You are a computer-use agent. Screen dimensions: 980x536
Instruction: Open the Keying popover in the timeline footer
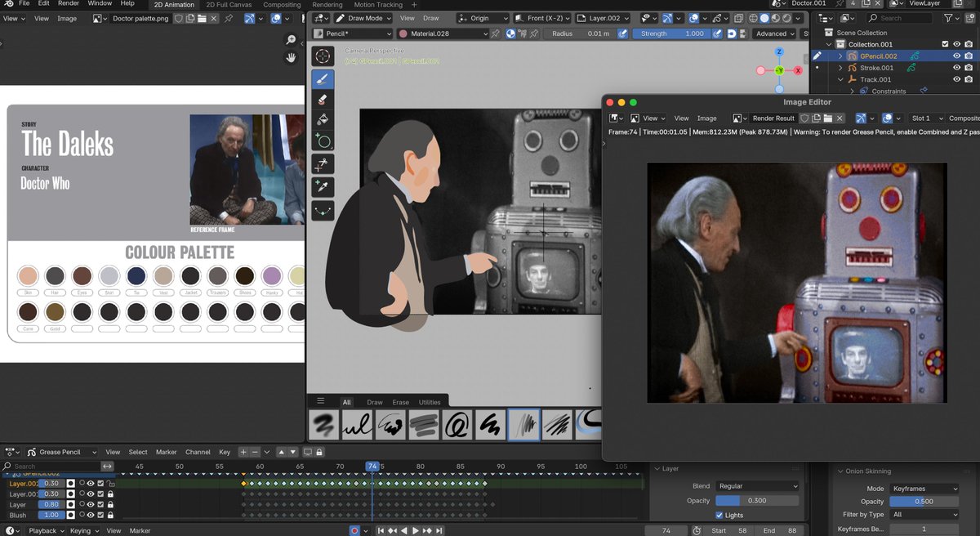83,531
